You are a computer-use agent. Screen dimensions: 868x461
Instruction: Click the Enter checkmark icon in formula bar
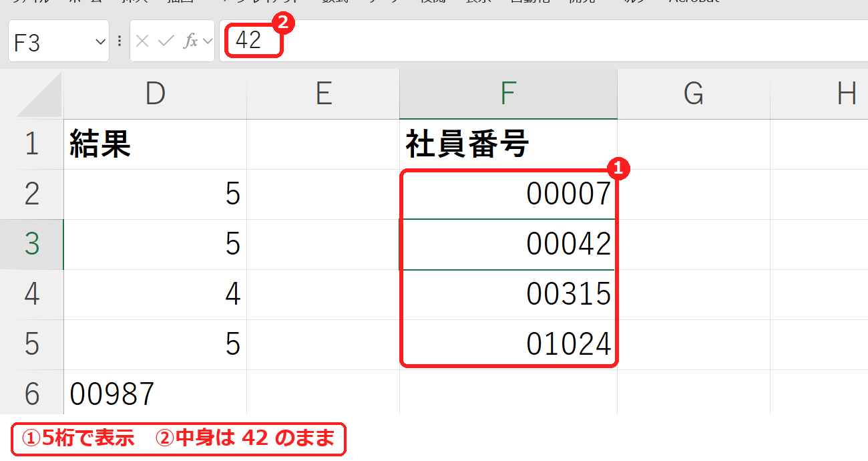point(166,41)
